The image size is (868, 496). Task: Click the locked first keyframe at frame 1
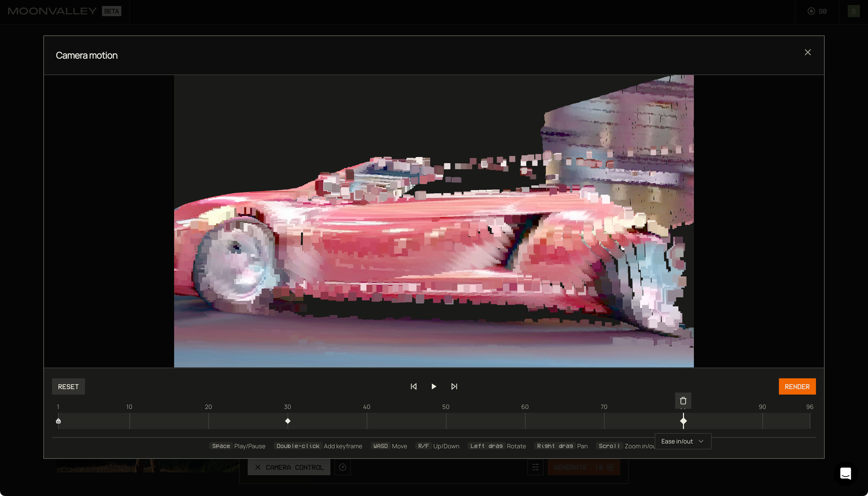(58, 421)
